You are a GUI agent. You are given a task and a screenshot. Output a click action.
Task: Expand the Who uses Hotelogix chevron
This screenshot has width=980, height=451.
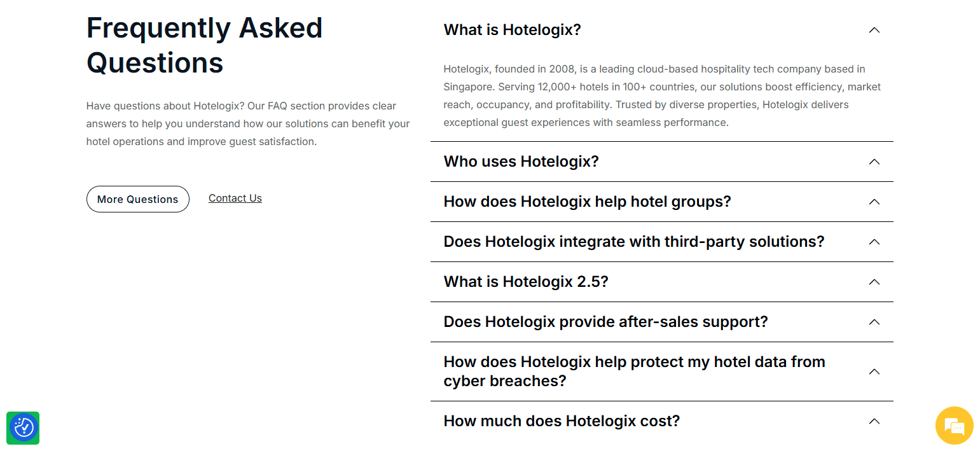click(x=874, y=162)
